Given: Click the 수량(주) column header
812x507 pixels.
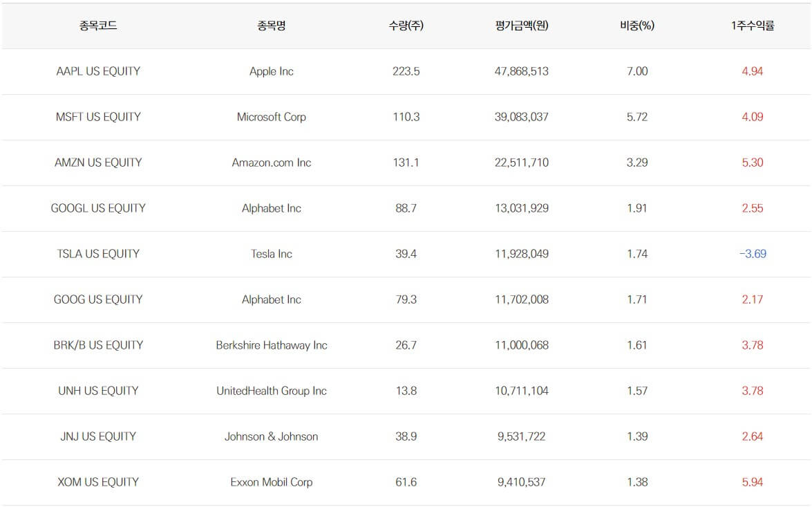Looking at the screenshot, I should (406, 26).
